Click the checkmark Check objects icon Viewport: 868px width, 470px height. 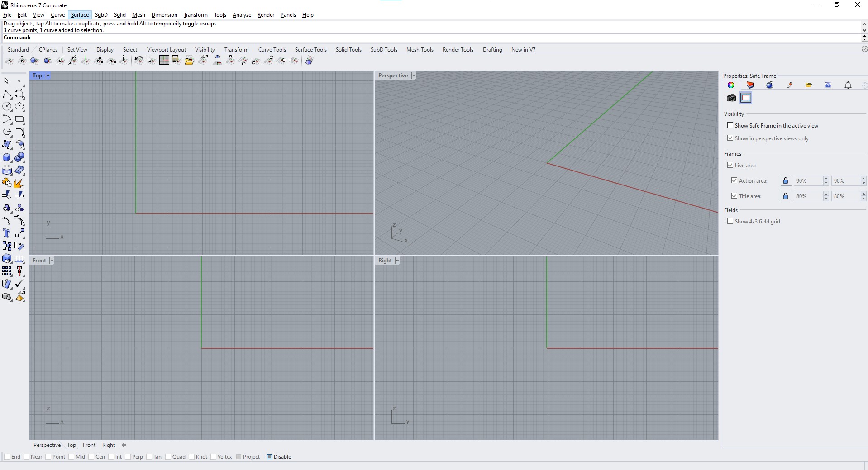coord(20,284)
